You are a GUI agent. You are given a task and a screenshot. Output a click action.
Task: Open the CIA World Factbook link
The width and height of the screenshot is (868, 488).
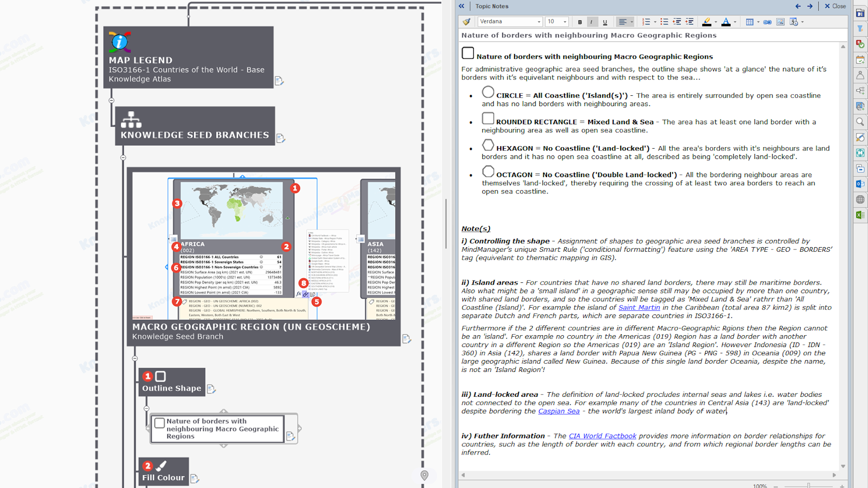[x=602, y=436]
